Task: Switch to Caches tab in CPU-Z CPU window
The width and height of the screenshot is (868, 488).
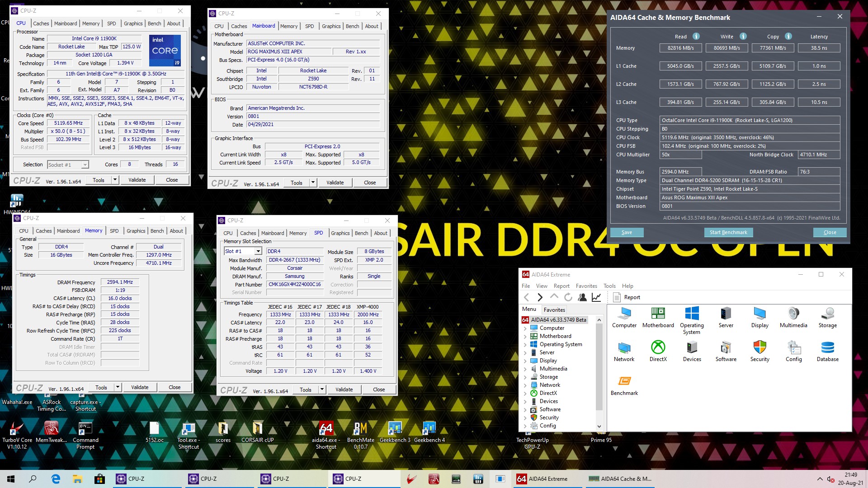Action: point(41,23)
